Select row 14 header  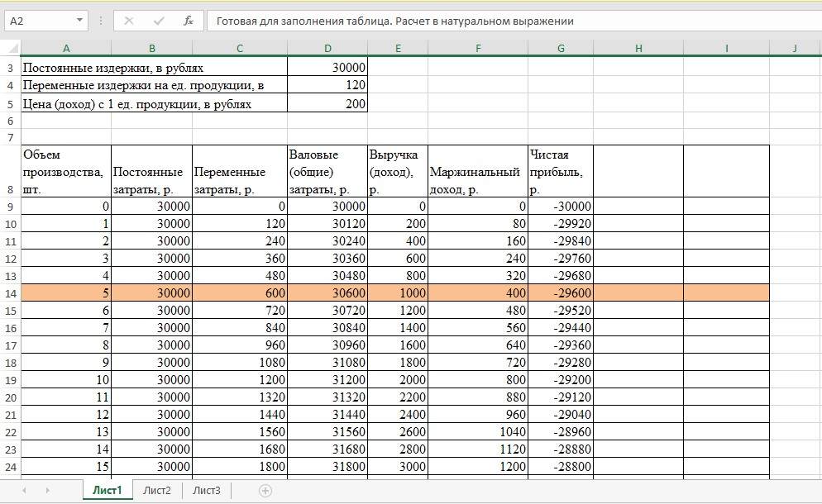pyautogui.click(x=11, y=293)
